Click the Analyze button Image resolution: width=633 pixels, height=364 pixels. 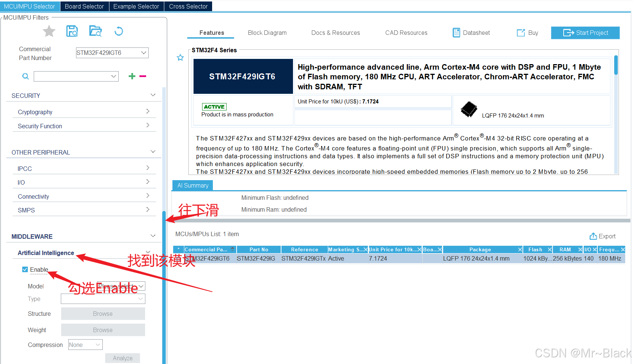(123, 358)
